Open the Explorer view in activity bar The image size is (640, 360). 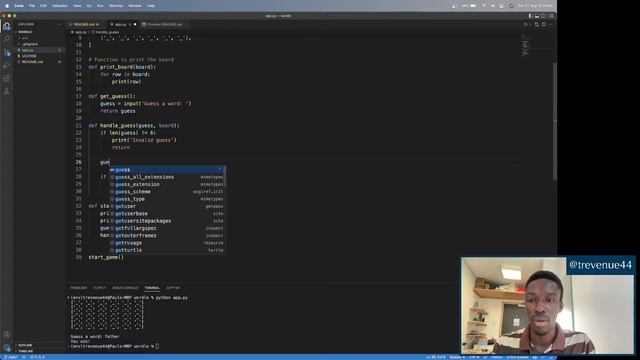point(7,27)
